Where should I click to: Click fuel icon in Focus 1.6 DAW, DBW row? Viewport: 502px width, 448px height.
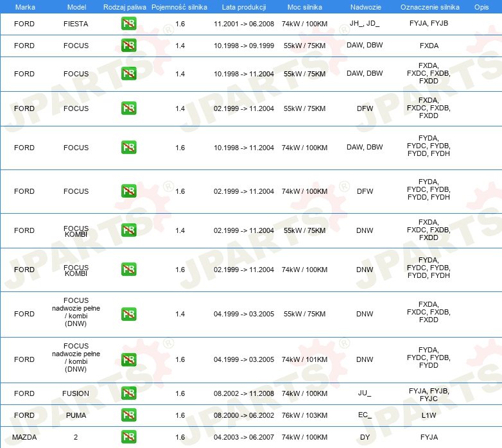pos(128,147)
